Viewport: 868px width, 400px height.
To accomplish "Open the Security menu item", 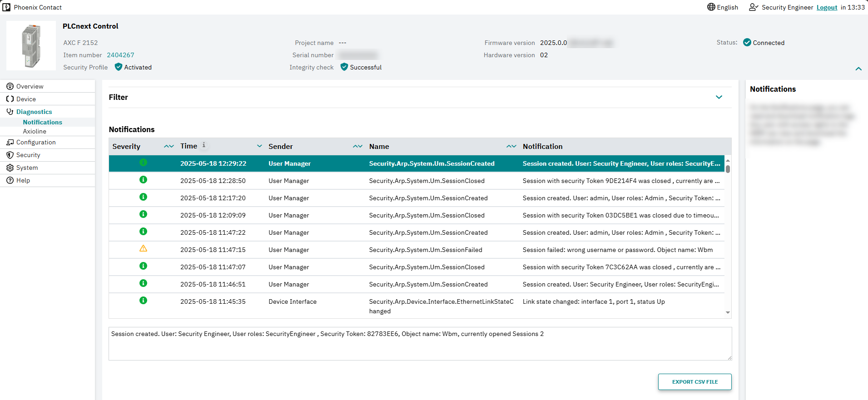I will tap(28, 155).
